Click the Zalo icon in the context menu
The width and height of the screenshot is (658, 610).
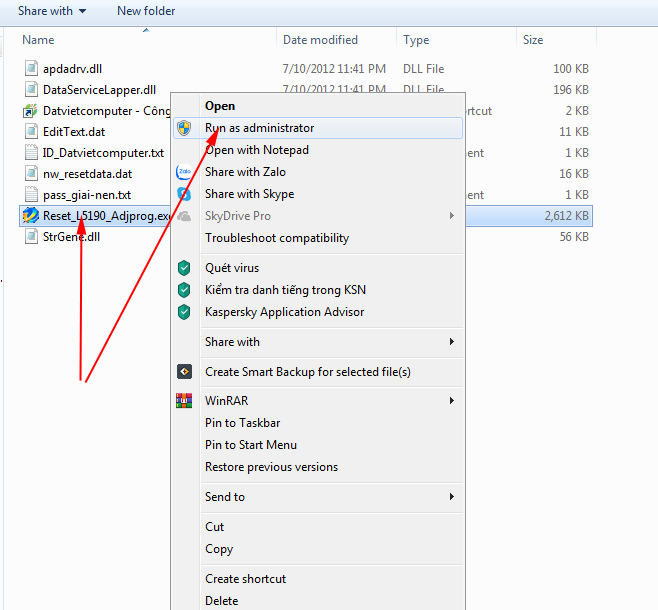click(x=184, y=172)
